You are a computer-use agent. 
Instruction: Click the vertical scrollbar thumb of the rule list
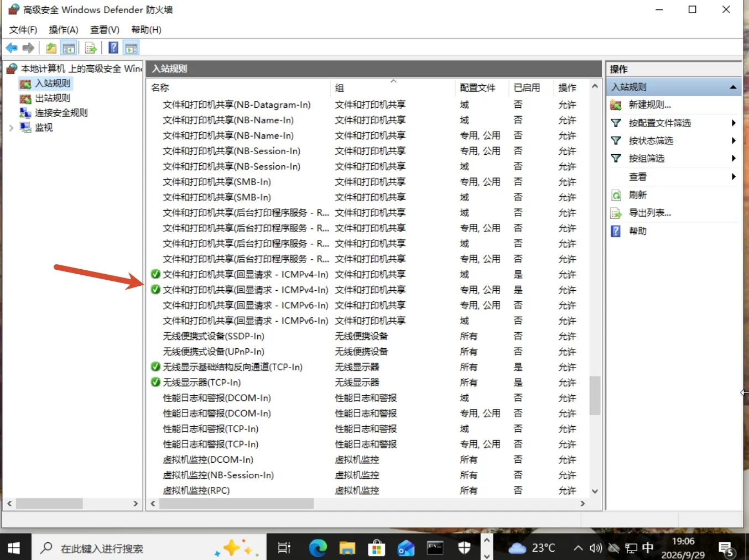pos(595,395)
